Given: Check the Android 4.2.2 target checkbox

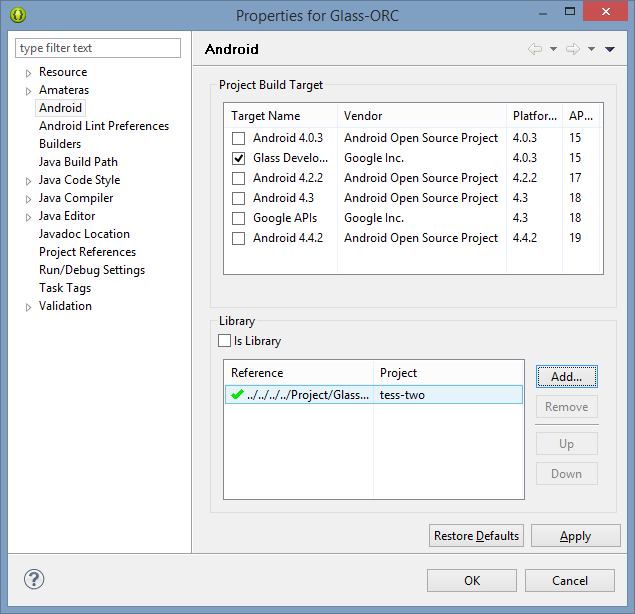Looking at the screenshot, I should pyautogui.click(x=238, y=178).
